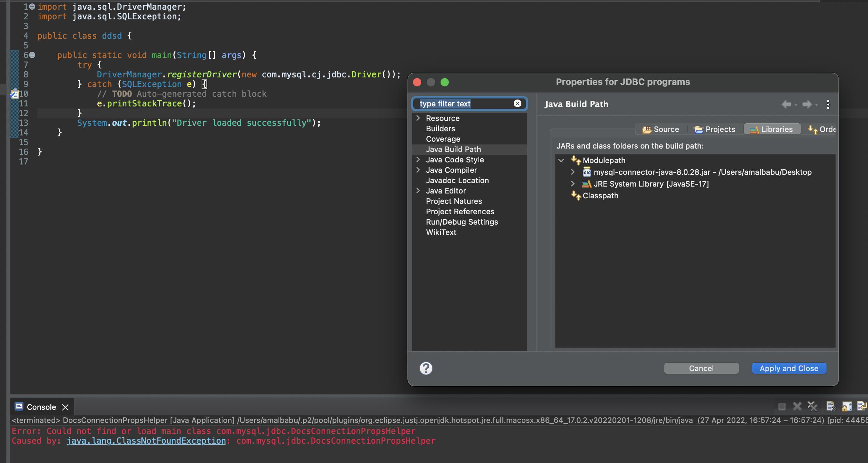Select the Libraries tab
The width and height of the screenshot is (868, 463).
pos(772,129)
